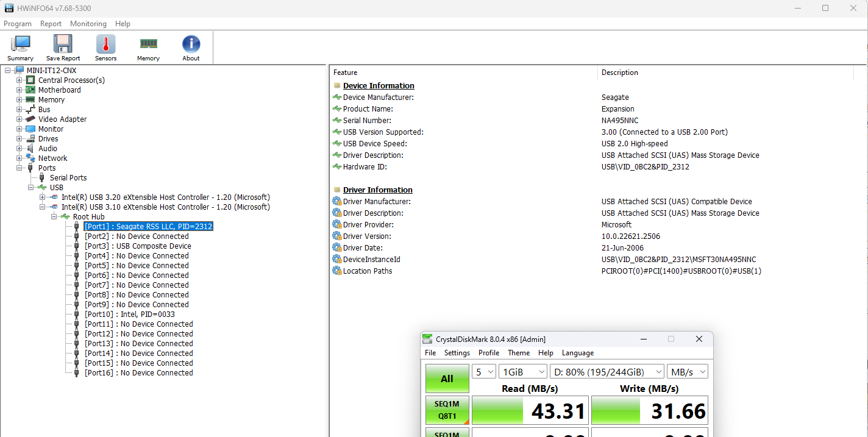Open the Monitoring menu in HWiNFO64
Viewport: 868px width, 437px height.
pyautogui.click(x=88, y=24)
